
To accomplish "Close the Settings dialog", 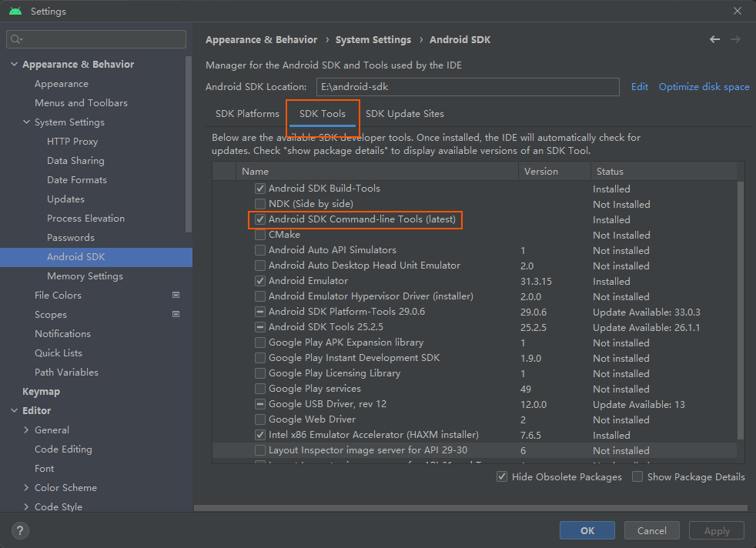I will (738, 11).
